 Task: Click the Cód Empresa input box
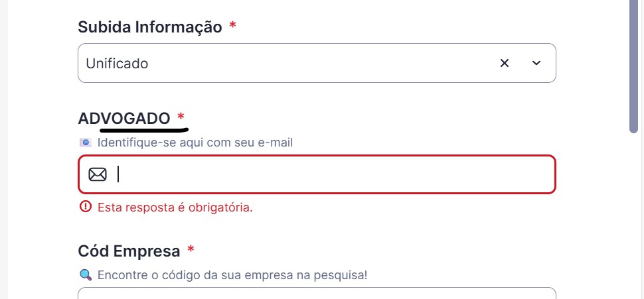pyautogui.click(x=317, y=293)
